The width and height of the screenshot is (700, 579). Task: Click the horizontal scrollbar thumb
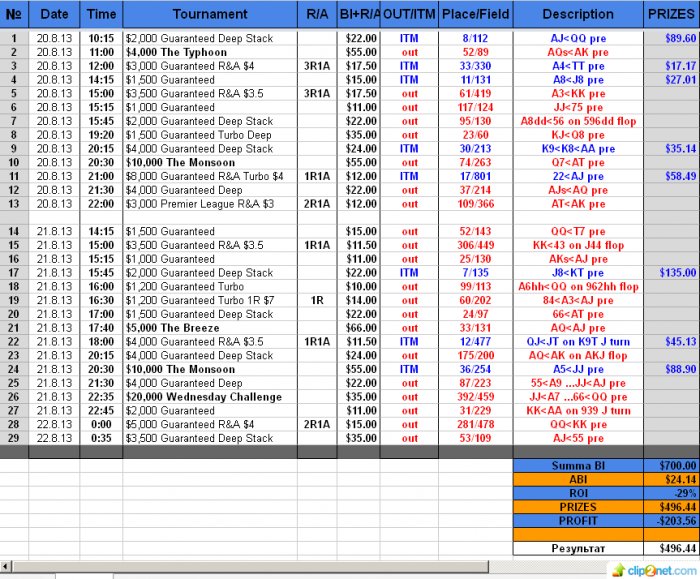coord(250,567)
